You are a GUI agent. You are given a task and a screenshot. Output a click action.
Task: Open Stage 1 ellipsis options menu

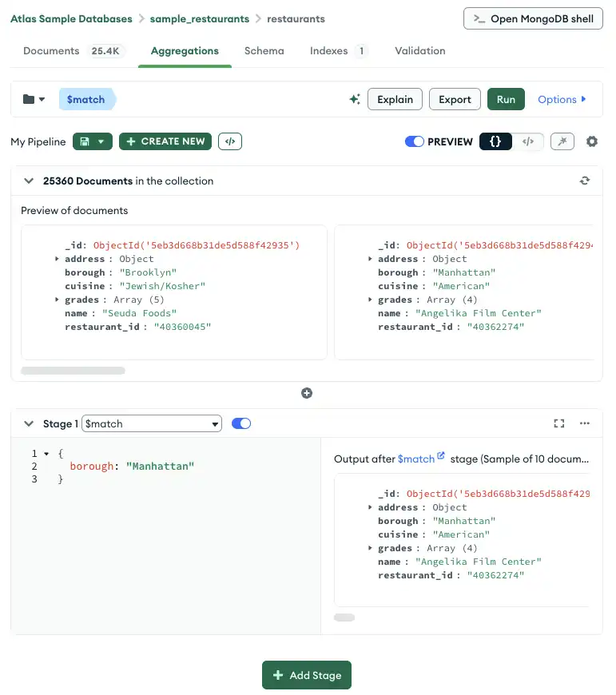pyautogui.click(x=584, y=423)
